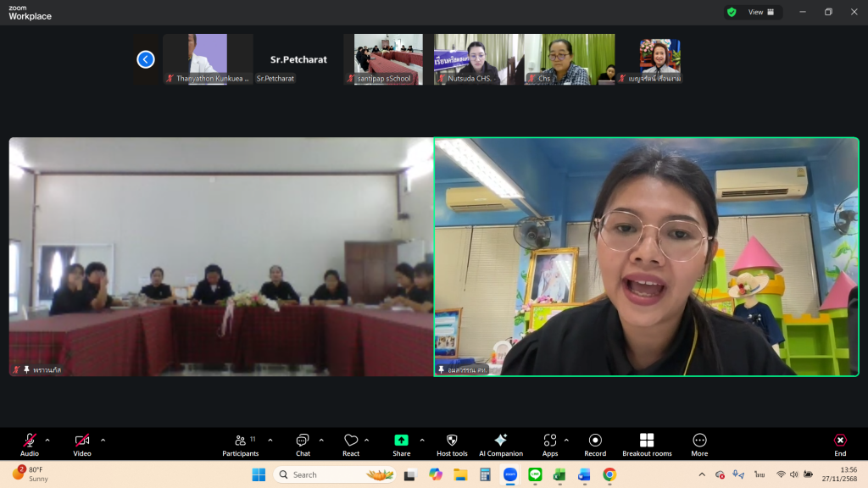
Task: Expand audio options arrow next to Audio
Action: (47, 440)
